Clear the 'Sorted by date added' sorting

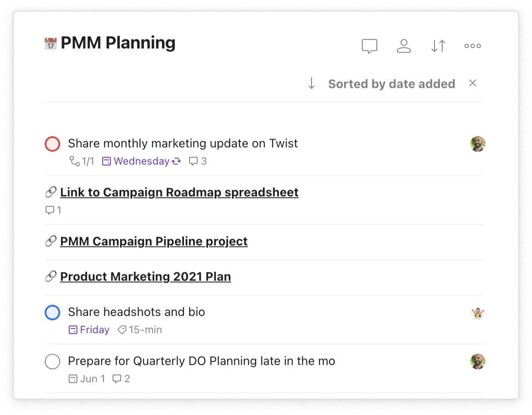point(473,83)
